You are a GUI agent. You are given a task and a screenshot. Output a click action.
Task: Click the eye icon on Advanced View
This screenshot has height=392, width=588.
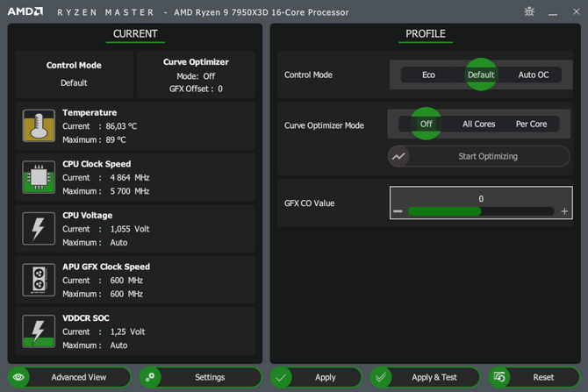click(x=18, y=377)
